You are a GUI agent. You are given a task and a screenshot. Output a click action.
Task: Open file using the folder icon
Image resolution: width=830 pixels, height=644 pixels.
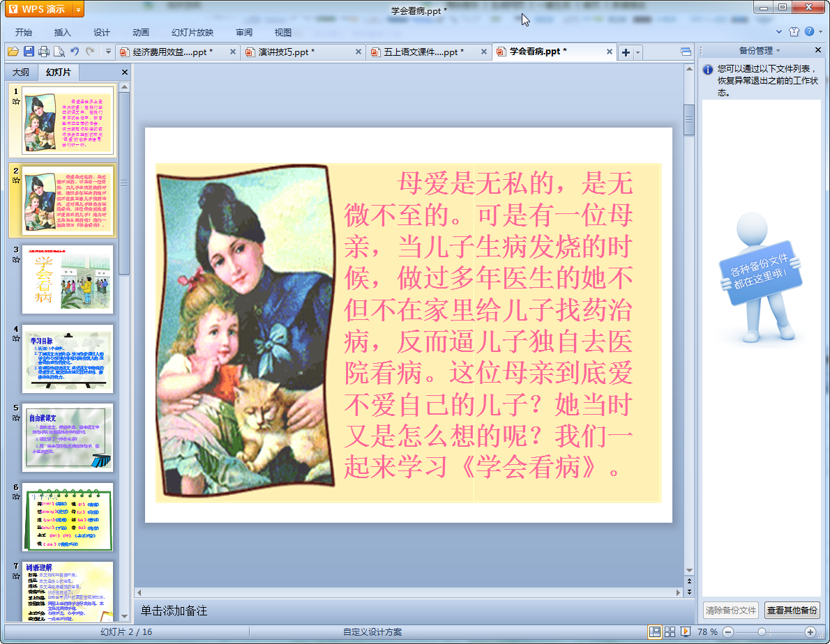[x=13, y=52]
